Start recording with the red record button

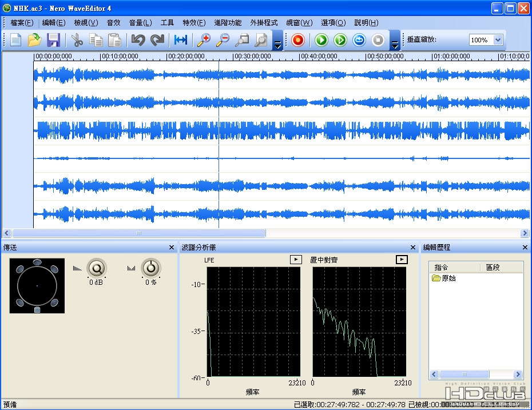(x=297, y=40)
